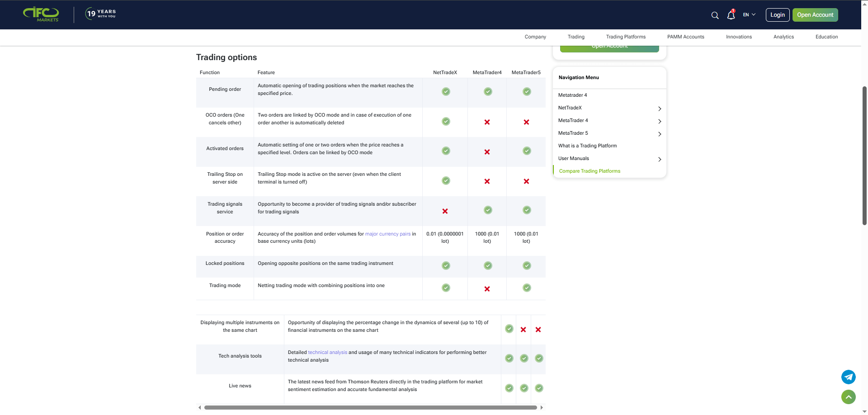This screenshot has width=868, height=415.
Task: Click the Open Account header button
Action: (x=815, y=15)
